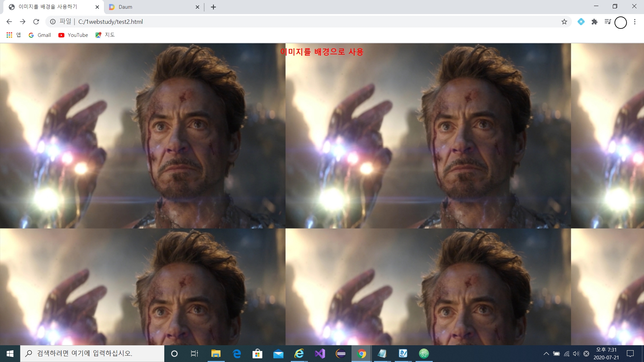Click the forward navigation arrow

[x=22, y=22]
